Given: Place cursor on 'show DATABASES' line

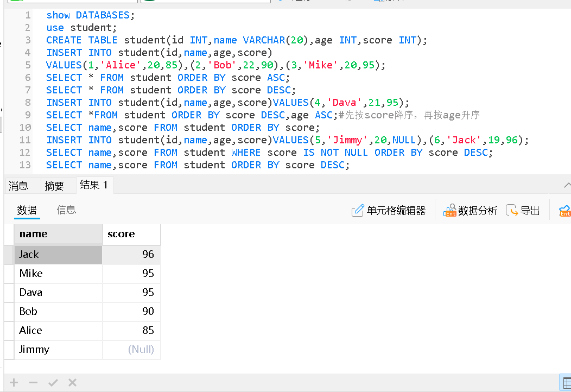Looking at the screenshot, I should click(x=90, y=15).
